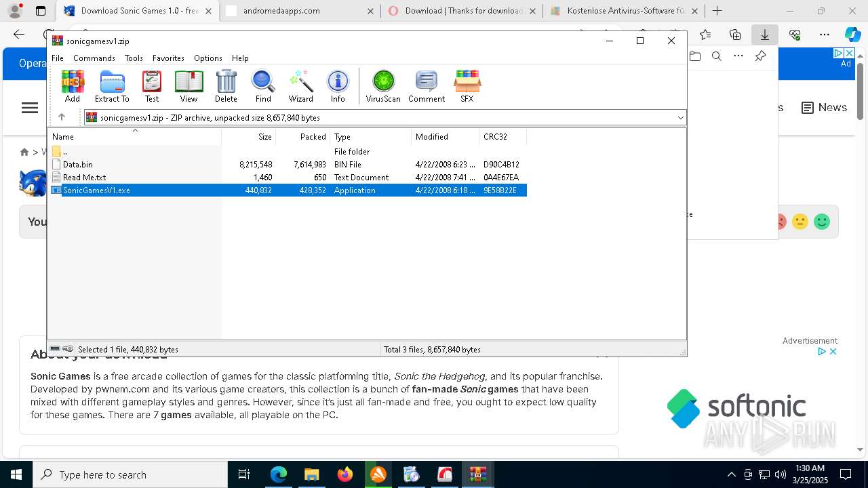Go back in the Edge browser
This screenshot has height=488, width=868.
pos(19,35)
